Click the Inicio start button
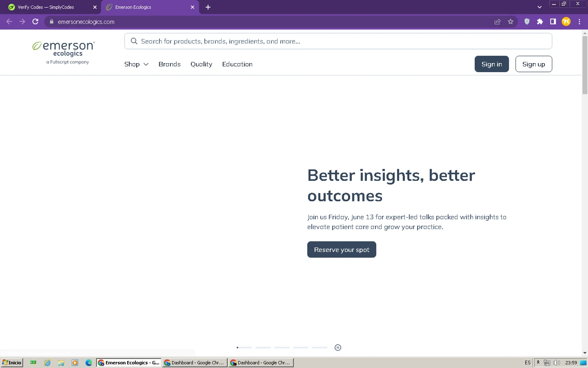The width and height of the screenshot is (588, 368). click(x=12, y=363)
